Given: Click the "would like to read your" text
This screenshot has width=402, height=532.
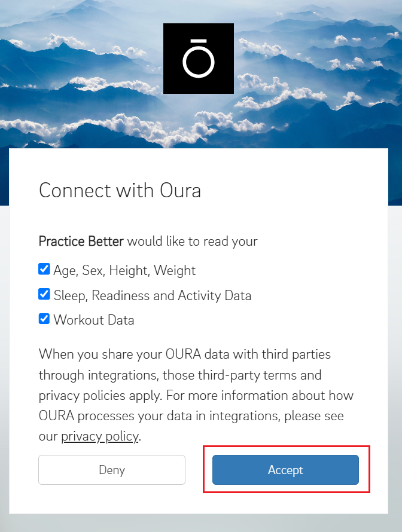Looking at the screenshot, I should (193, 241).
